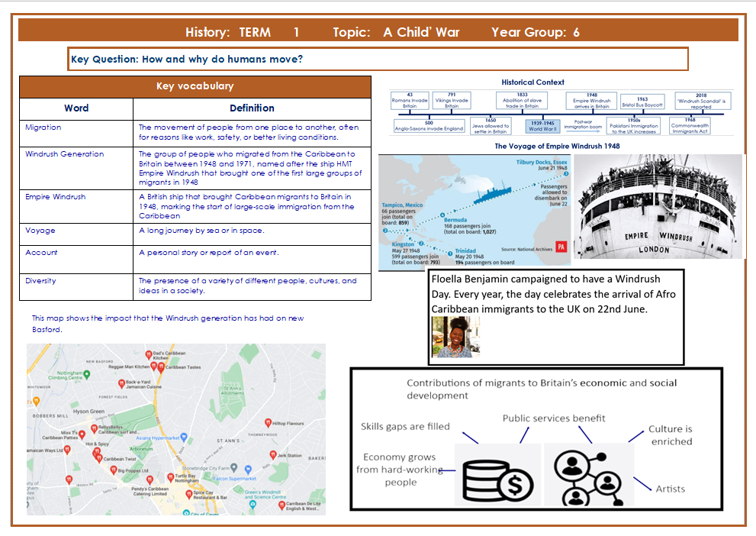Click the Diversity vocabulary word
756x536 pixels.
point(40,281)
